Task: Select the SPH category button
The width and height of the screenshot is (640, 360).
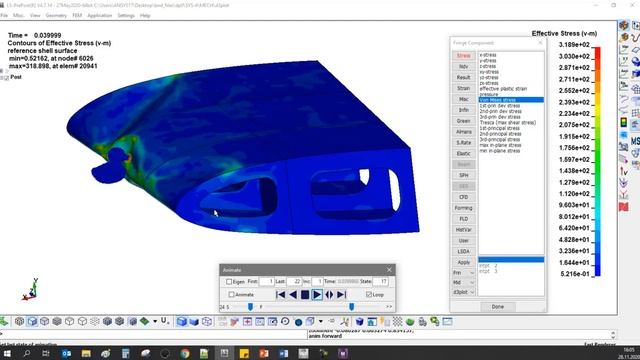Action: coord(464,175)
